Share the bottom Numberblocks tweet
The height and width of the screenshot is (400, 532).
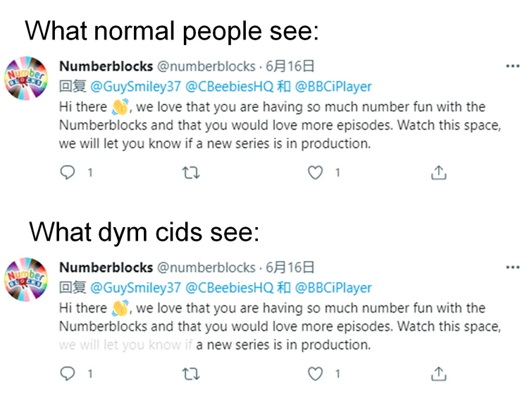pyautogui.click(x=438, y=373)
